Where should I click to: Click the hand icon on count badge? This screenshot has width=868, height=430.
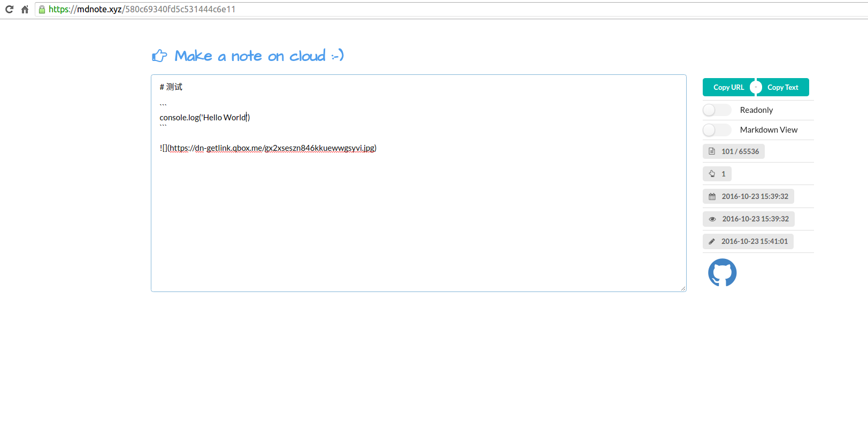pos(712,174)
